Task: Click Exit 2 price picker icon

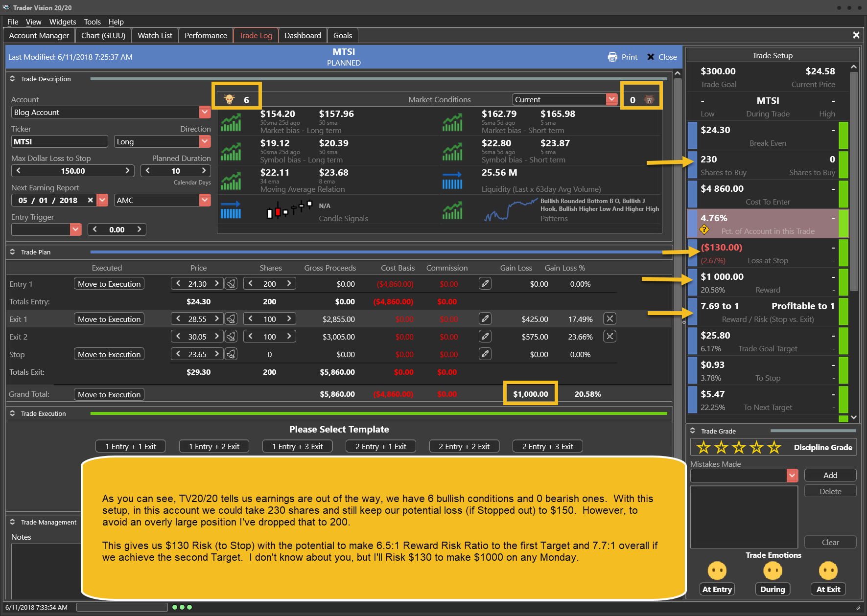Action: [x=232, y=337]
